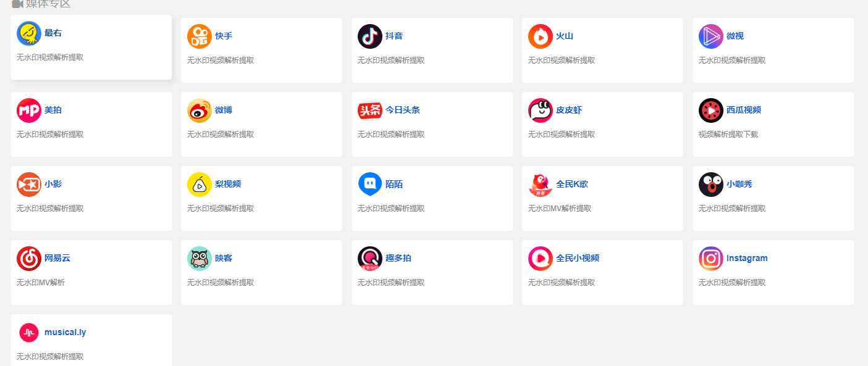The height and width of the screenshot is (366, 868).
Task: Click the 今日头条 red icon
Action: [370, 110]
